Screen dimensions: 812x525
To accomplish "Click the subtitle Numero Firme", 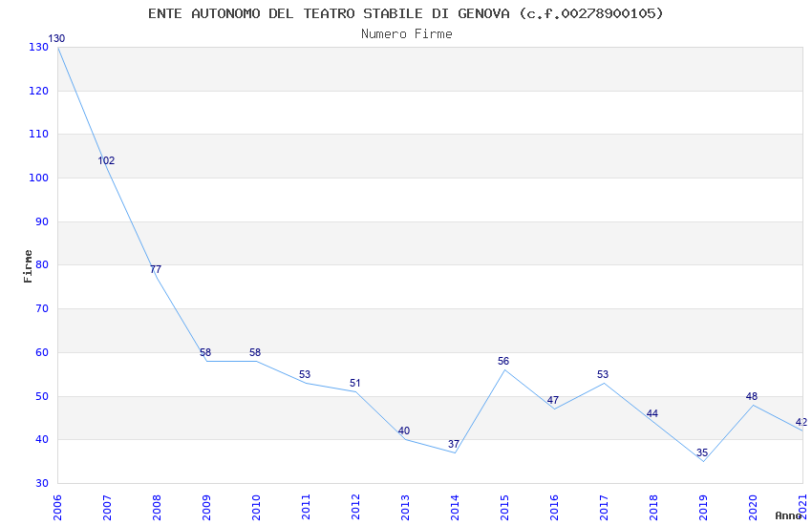I will 407,33.
